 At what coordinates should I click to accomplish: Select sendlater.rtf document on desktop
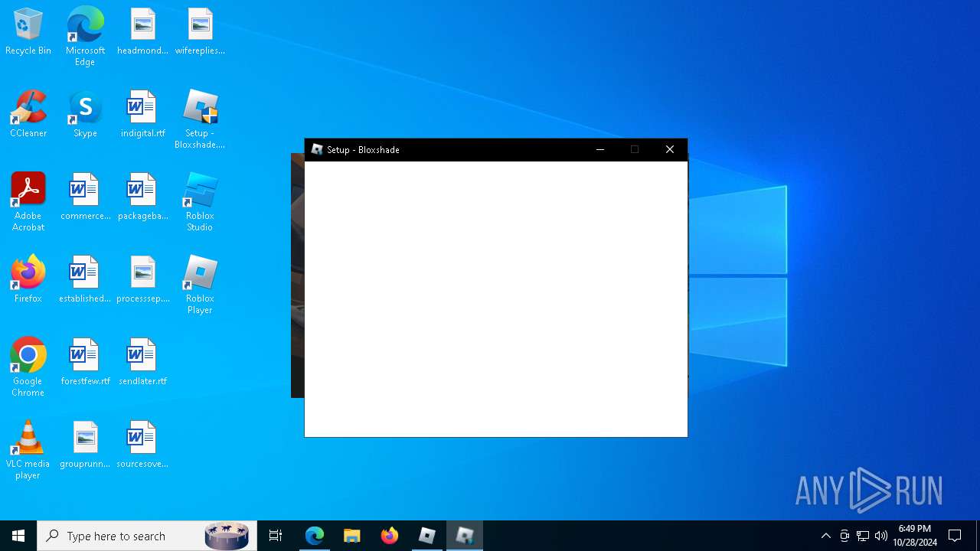tap(142, 363)
